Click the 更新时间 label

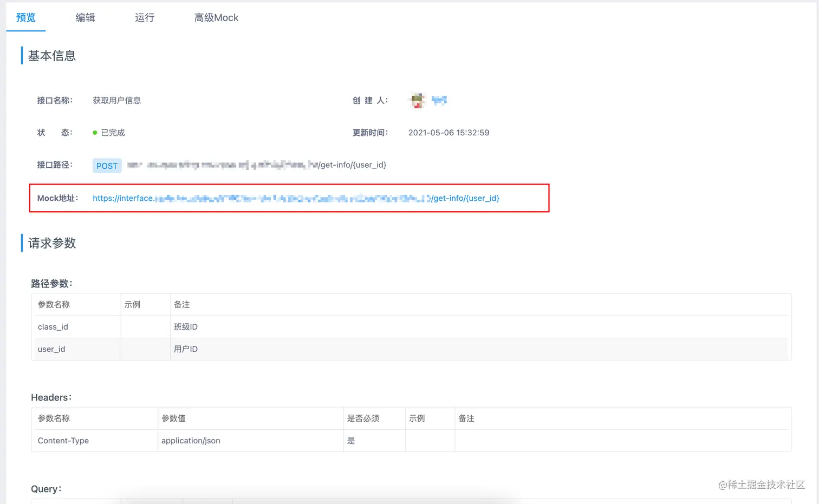click(370, 133)
